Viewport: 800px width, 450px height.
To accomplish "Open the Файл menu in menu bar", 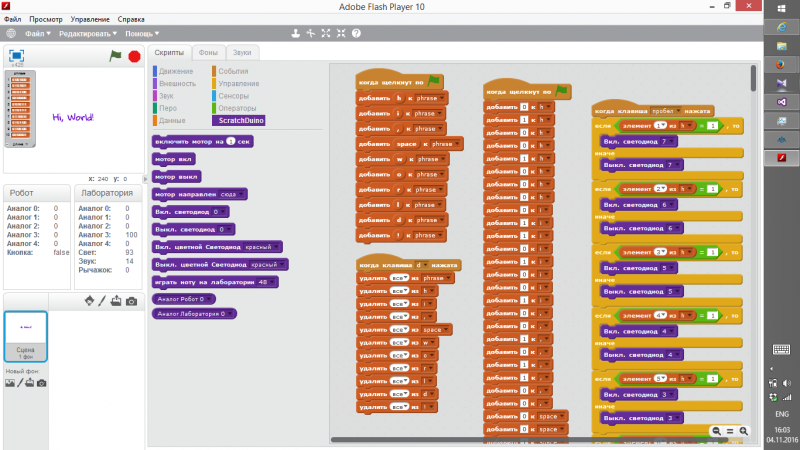I will point(13,19).
